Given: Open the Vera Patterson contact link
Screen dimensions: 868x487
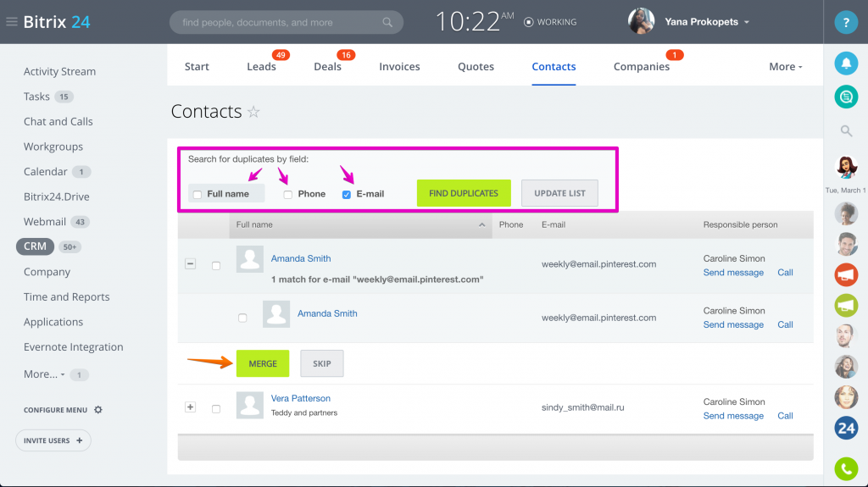Looking at the screenshot, I should tap(301, 398).
